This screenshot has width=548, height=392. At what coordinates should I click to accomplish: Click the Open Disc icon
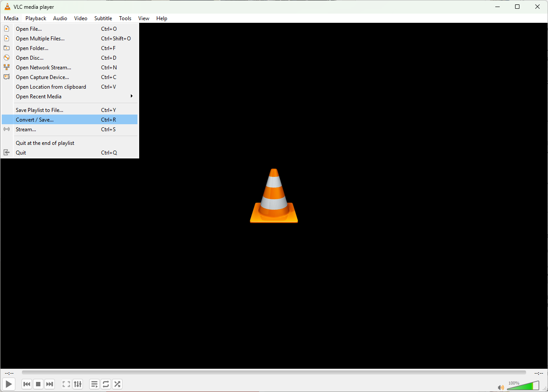coord(7,58)
